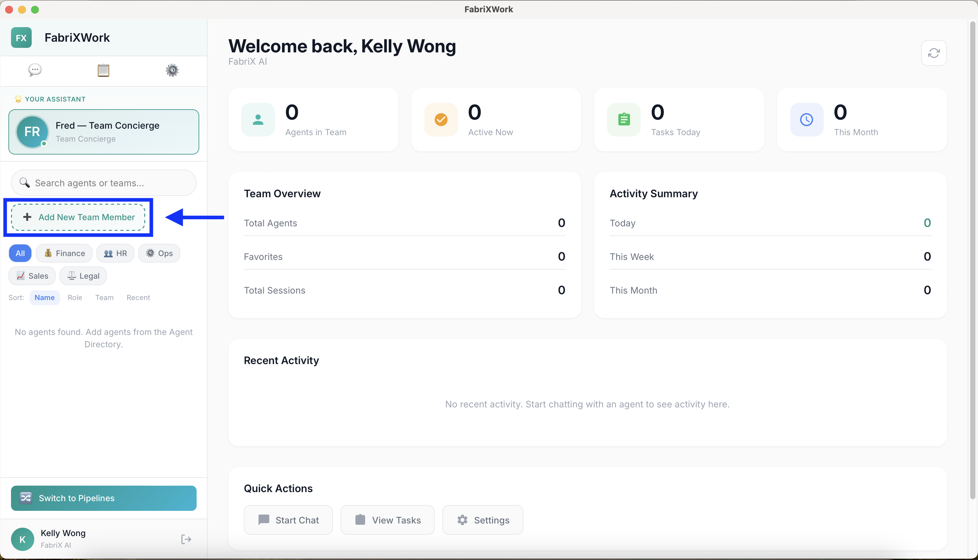Screen dimensions: 978x560
Task: Select the Finance filter chip
Action: (x=64, y=253)
